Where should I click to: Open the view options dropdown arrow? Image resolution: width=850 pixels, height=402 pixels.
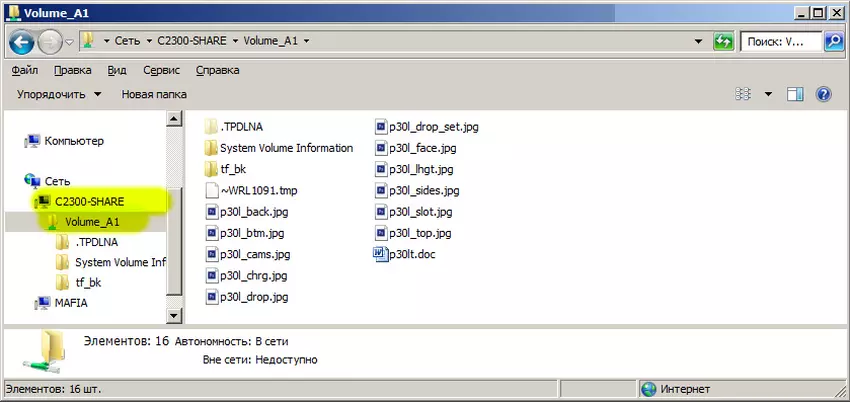point(768,94)
